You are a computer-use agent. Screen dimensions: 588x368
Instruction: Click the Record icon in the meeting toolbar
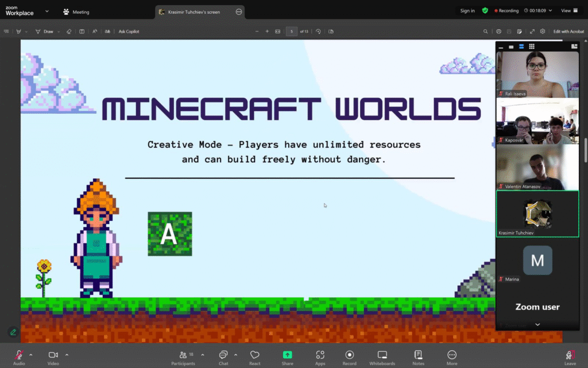click(x=349, y=355)
